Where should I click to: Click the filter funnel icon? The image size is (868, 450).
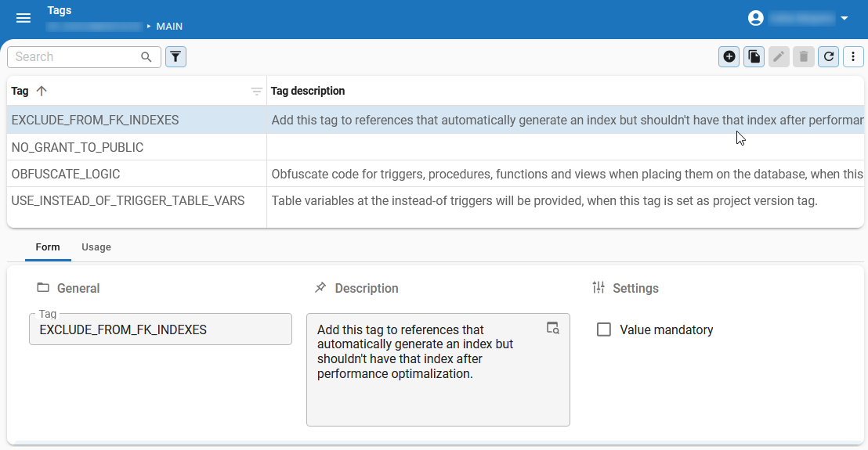click(175, 56)
